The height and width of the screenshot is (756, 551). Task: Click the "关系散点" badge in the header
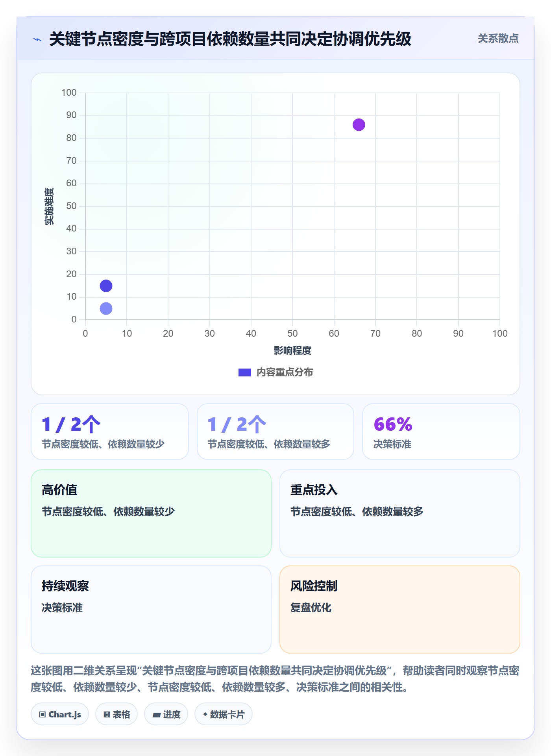click(x=498, y=39)
